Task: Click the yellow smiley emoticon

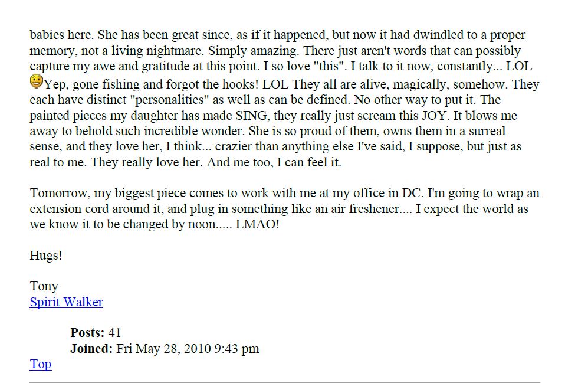Action: tap(37, 81)
